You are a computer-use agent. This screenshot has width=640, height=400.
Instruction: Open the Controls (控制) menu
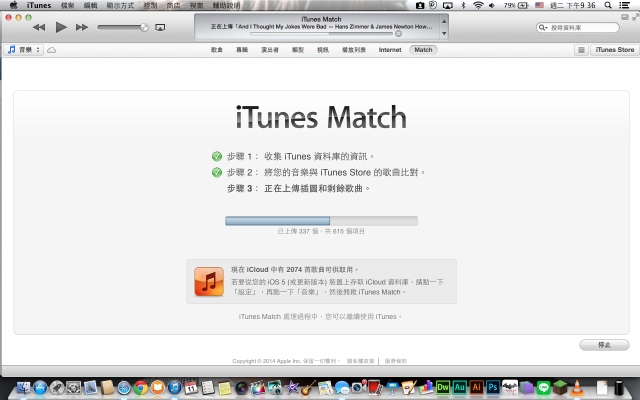[150, 5]
